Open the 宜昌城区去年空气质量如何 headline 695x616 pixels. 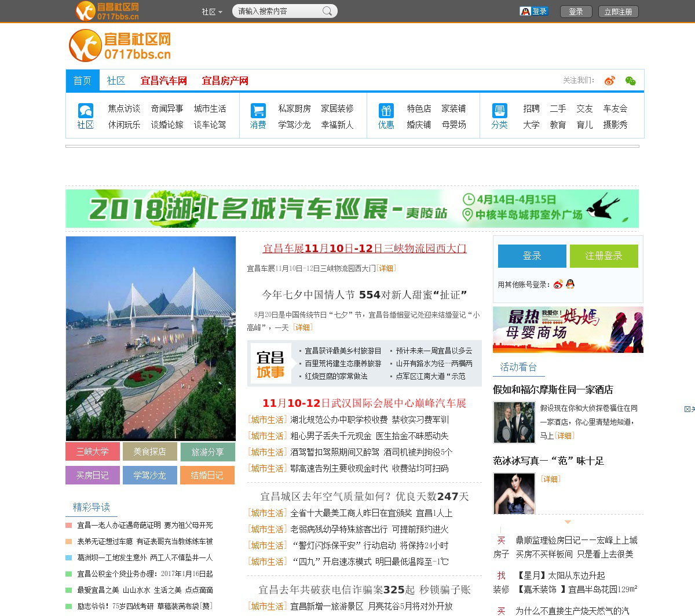coord(364,497)
